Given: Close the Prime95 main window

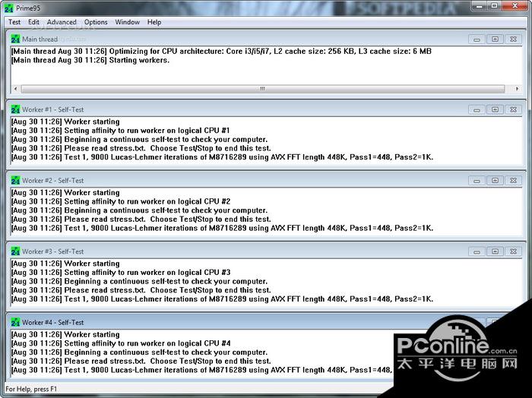Looking at the screenshot, I should (x=515, y=6).
